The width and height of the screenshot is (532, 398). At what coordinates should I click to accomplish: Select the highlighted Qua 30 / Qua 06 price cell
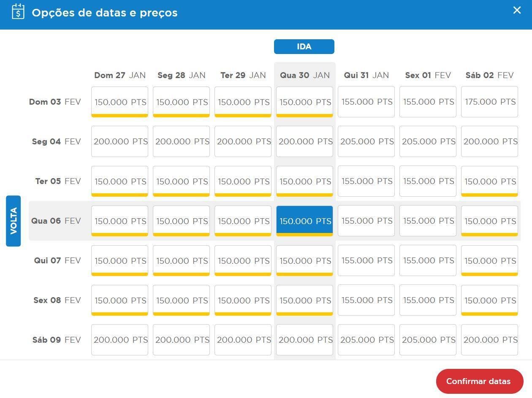(304, 221)
